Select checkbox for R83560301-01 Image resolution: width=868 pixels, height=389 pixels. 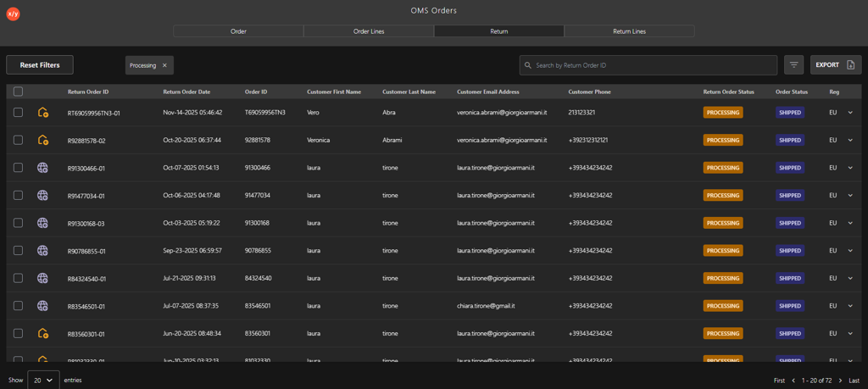tap(19, 333)
